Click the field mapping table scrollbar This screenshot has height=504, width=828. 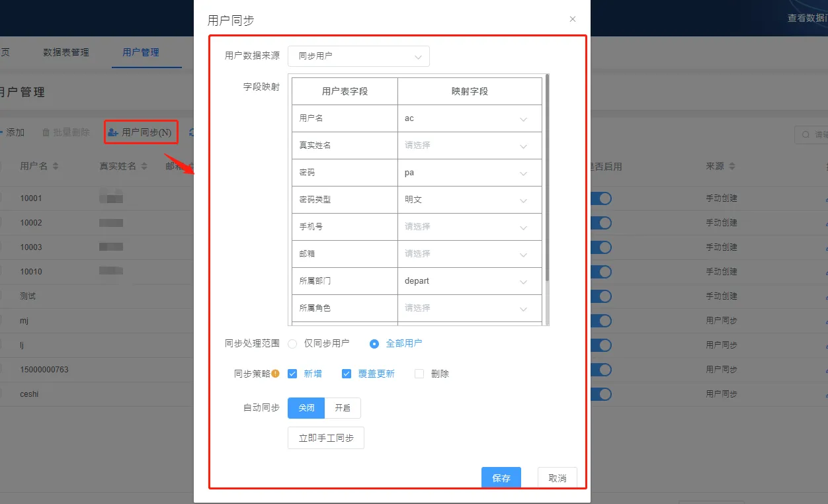[547, 179]
